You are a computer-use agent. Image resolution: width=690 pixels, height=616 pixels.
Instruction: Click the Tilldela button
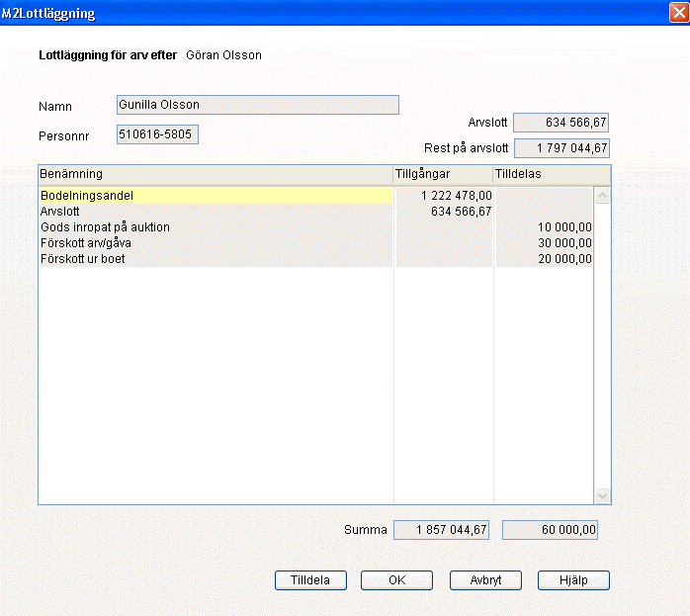pos(309,580)
